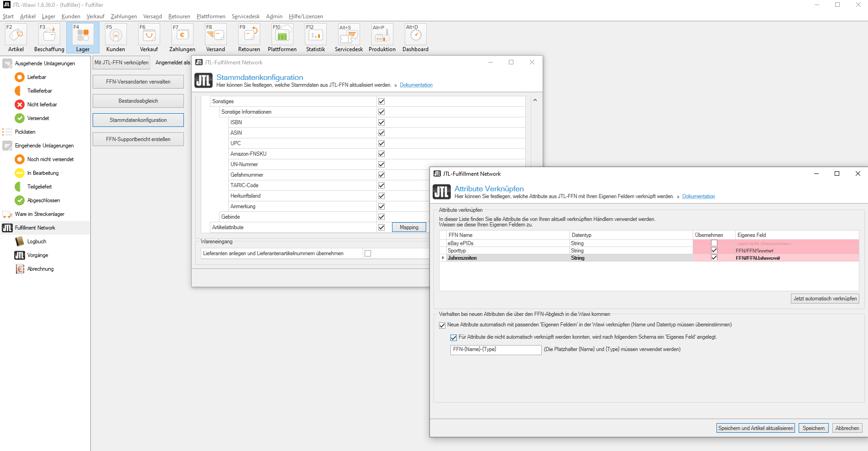Open Abrechnung in the sidebar
868x451 pixels.
click(x=40, y=269)
